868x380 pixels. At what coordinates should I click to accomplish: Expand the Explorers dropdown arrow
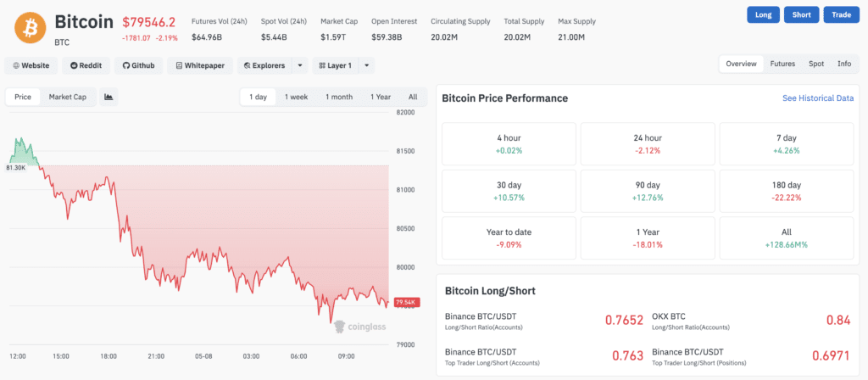click(299, 65)
